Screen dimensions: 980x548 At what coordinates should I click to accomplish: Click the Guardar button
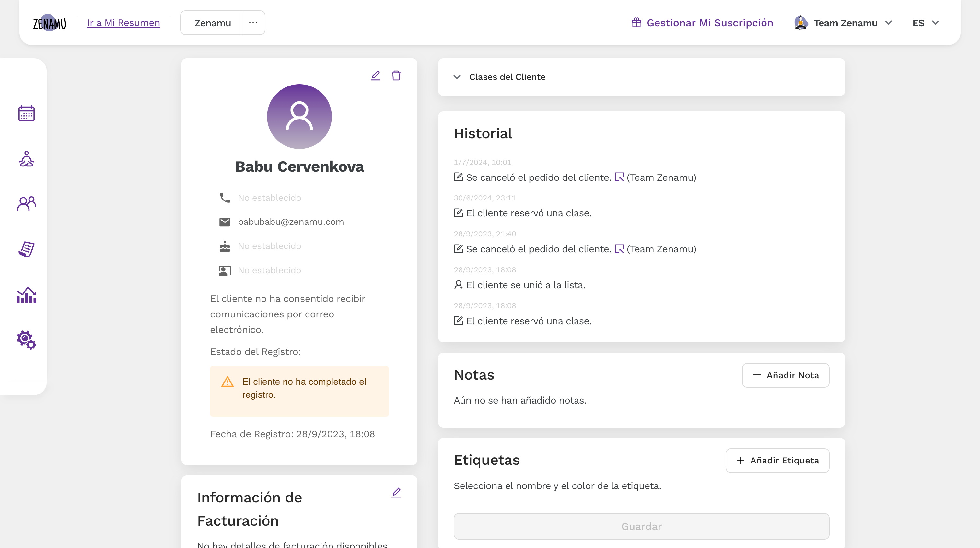pyautogui.click(x=641, y=526)
